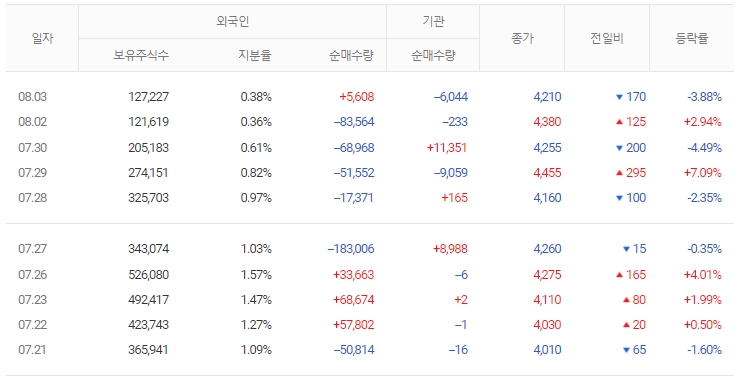Click foreign net buy +57,802
Viewport: 739px width, 385px height.
(353, 324)
